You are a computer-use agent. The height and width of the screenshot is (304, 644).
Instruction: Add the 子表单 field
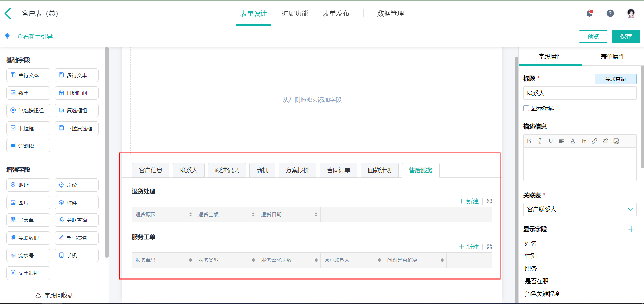coord(28,220)
